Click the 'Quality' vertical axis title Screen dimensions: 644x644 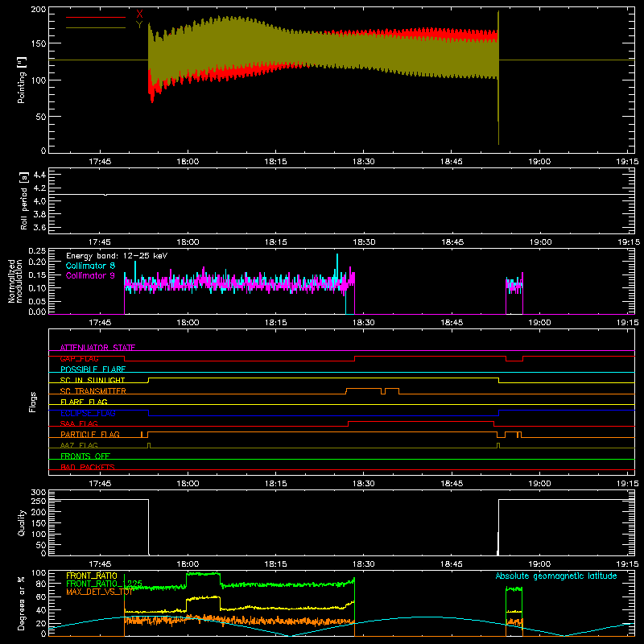click(22, 522)
